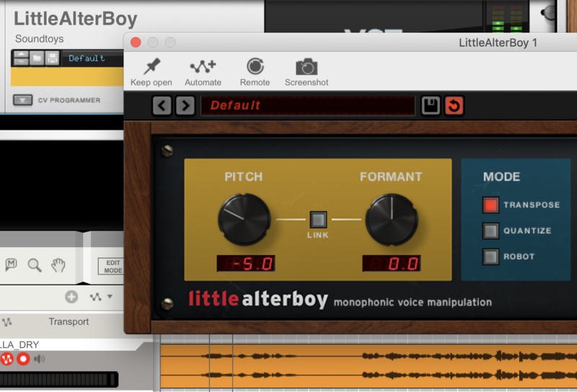Click the LittleAlterBoy device title
The width and height of the screenshot is (577, 392).
tap(76, 19)
